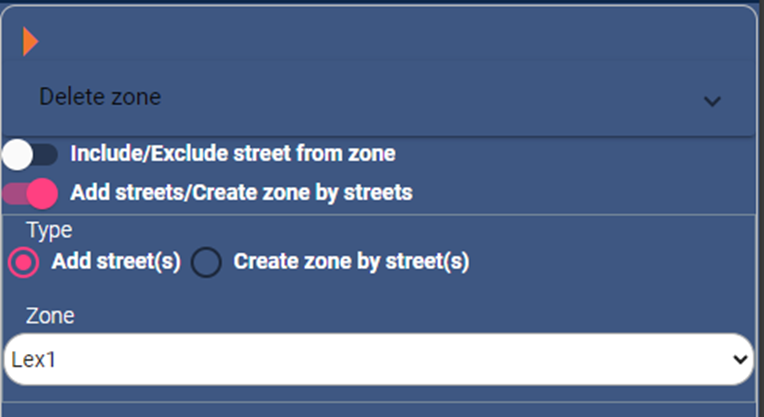Enable the Include/Exclude street toggle switch
The height and width of the screenshot is (417, 764).
pos(30,154)
